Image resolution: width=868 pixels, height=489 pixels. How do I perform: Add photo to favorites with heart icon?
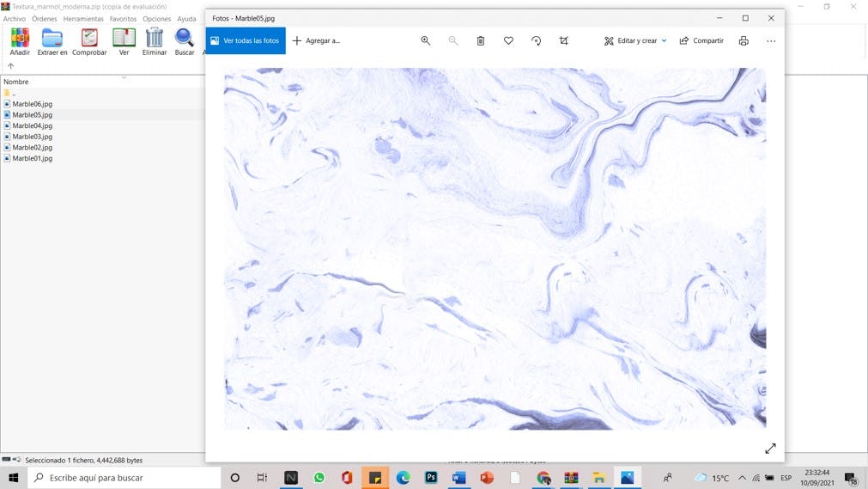tap(508, 40)
